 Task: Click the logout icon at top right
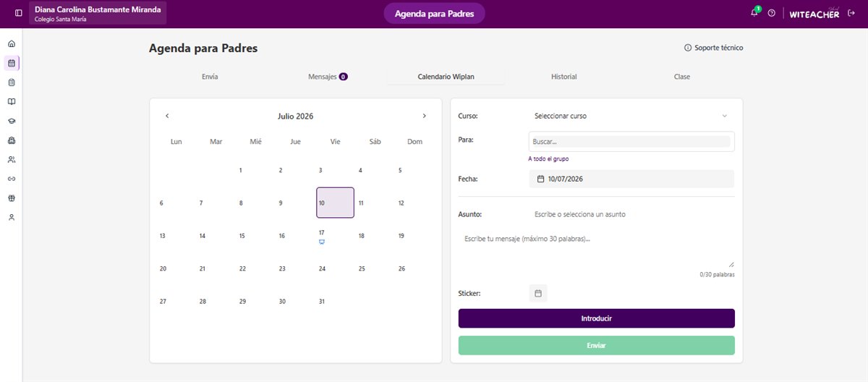click(x=851, y=13)
